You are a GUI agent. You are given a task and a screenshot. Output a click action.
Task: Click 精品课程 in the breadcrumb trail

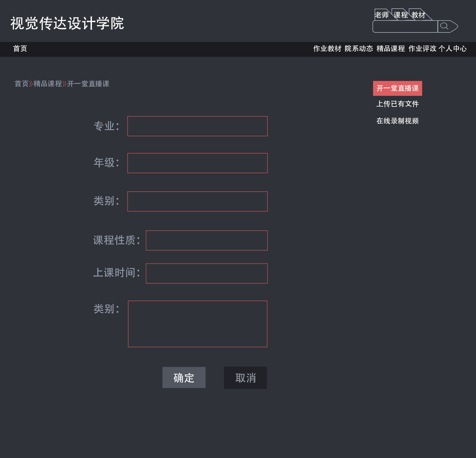48,84
